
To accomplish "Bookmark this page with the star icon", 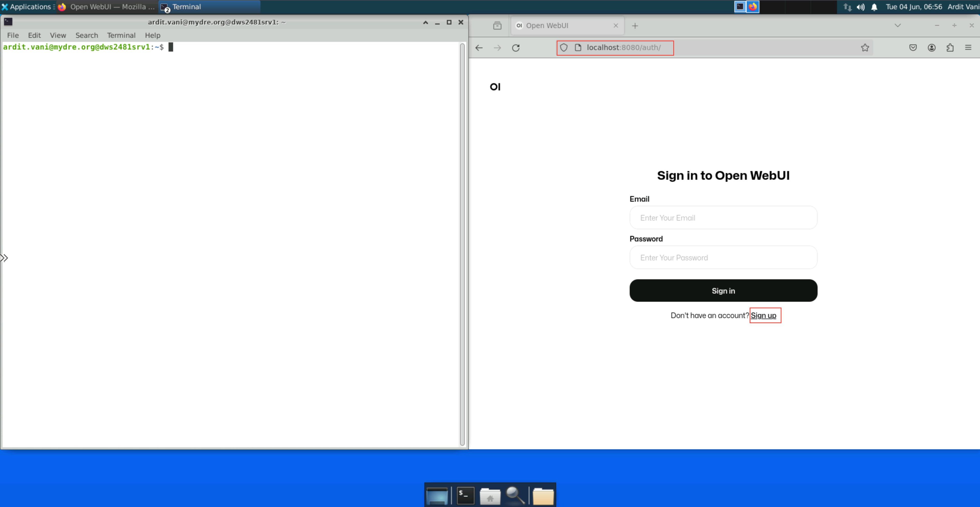I will (865, 47).
